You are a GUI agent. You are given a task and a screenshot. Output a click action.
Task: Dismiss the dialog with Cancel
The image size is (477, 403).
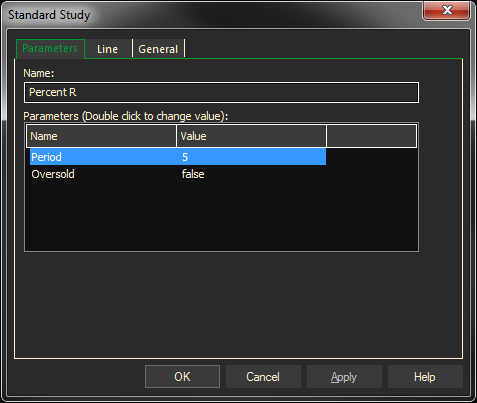263,377
